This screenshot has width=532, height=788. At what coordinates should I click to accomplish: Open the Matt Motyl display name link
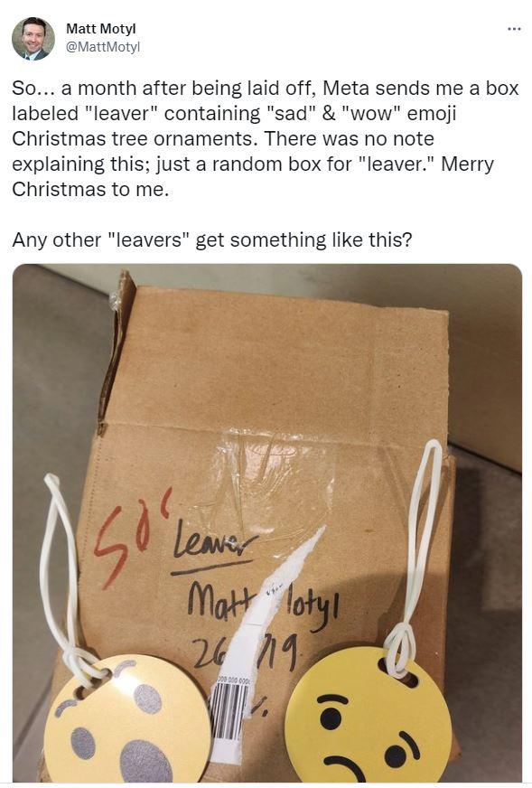click(x=101, y=29)
